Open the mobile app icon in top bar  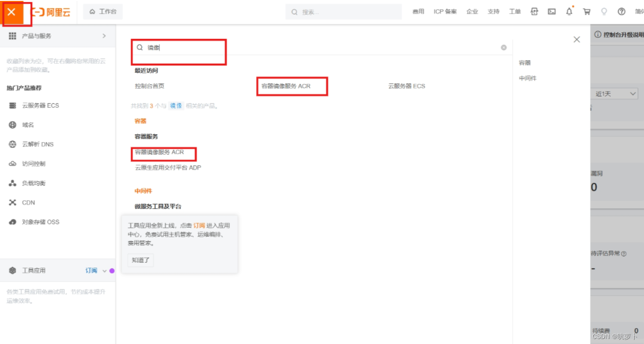(534, 11)
